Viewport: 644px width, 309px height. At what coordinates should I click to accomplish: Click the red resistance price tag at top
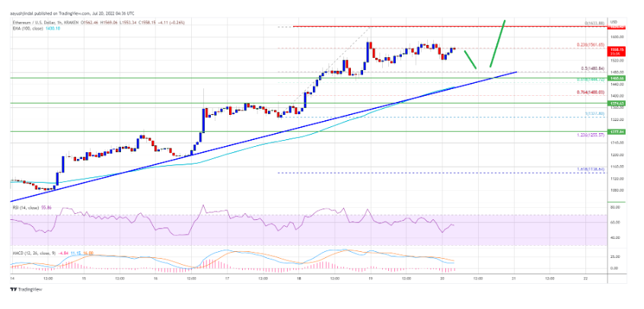point(616,27)
